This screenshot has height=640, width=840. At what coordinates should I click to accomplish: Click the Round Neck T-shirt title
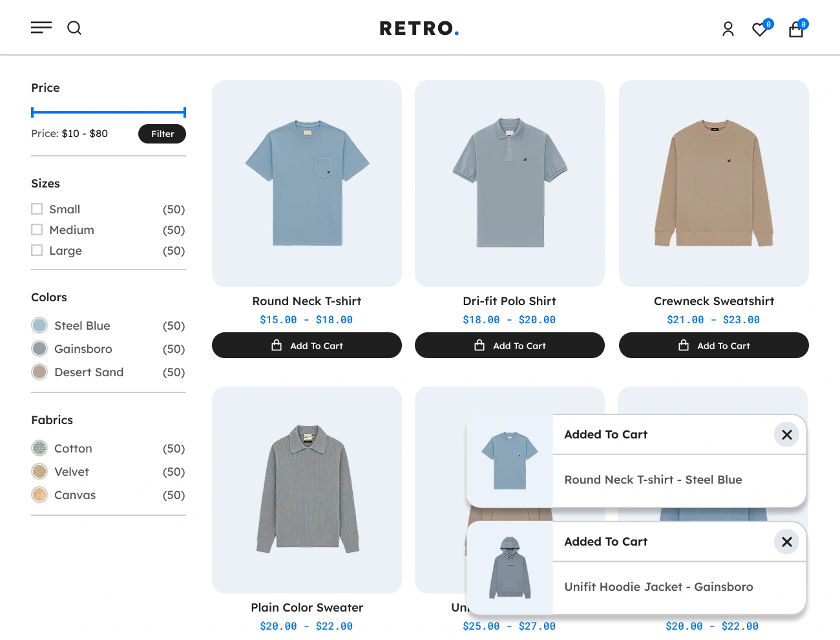(x=307, y=301)
